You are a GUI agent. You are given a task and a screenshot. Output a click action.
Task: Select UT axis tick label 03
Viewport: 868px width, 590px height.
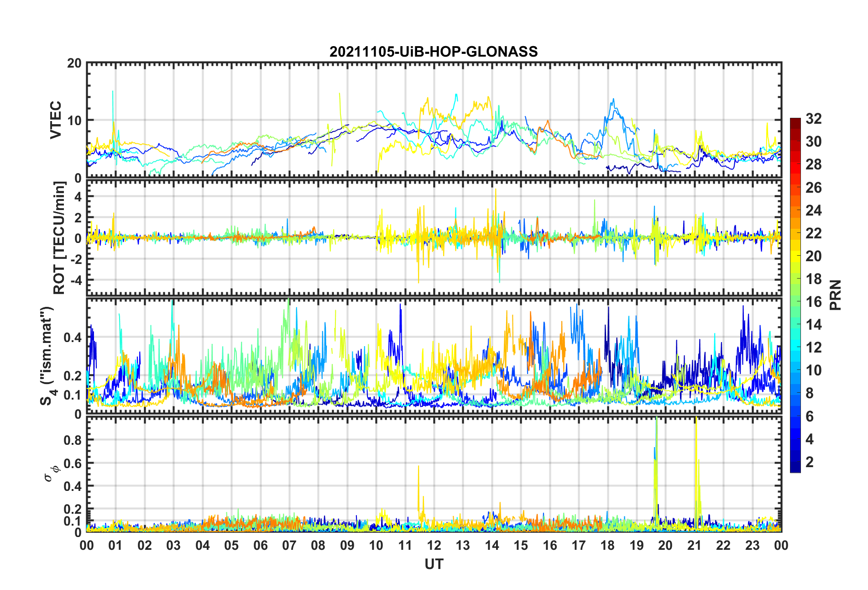point(173,545)
